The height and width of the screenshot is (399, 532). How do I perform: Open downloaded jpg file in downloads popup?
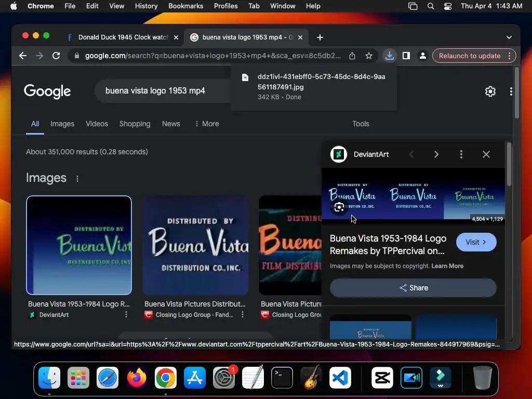tap(314, 87)
